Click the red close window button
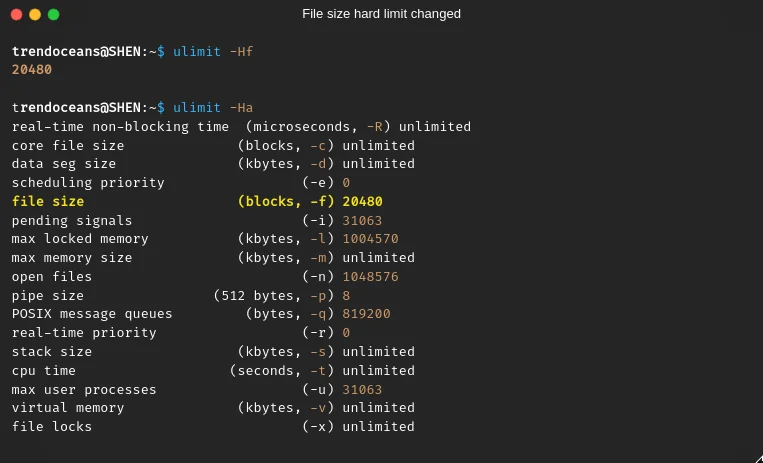Image resolution: width=763 pixels, height=463 pixels. (15, 14)
